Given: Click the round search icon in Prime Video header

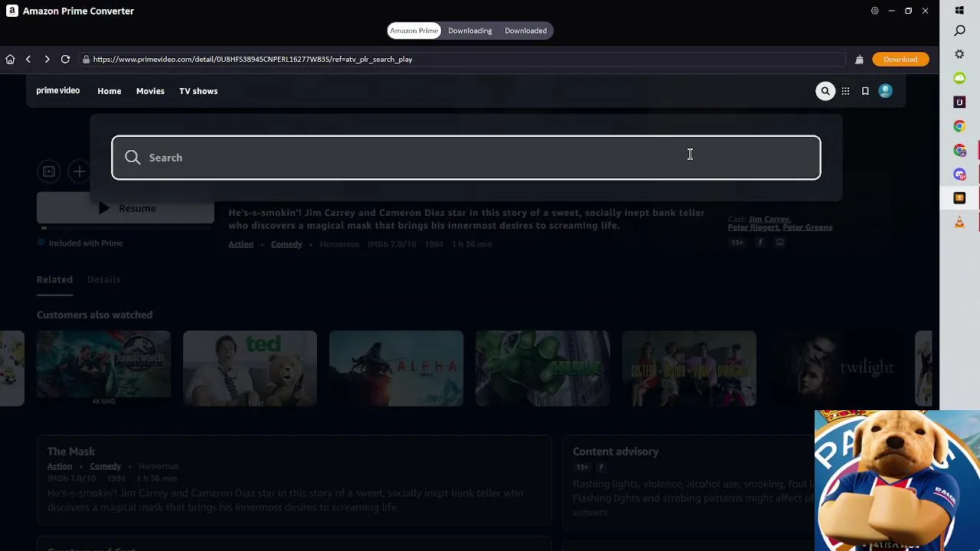Looking at the screenshot, I should point(825,91).
